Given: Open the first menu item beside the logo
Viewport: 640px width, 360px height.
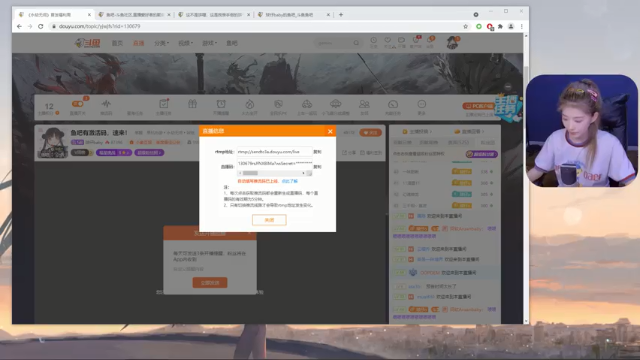Looking at the screenshot, I should click(117, 43).
